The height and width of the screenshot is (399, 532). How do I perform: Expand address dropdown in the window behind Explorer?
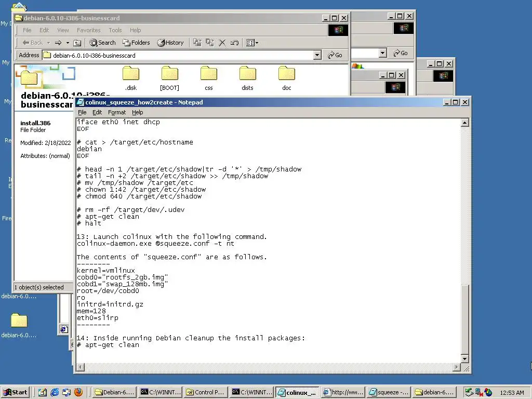383,53
